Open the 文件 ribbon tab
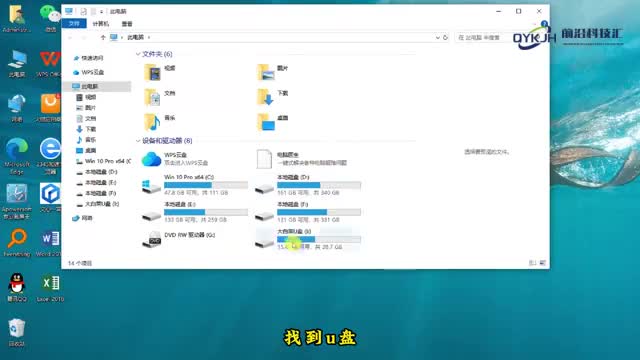The height and width of the screenshot is (360, 640). tap(74, 24)
